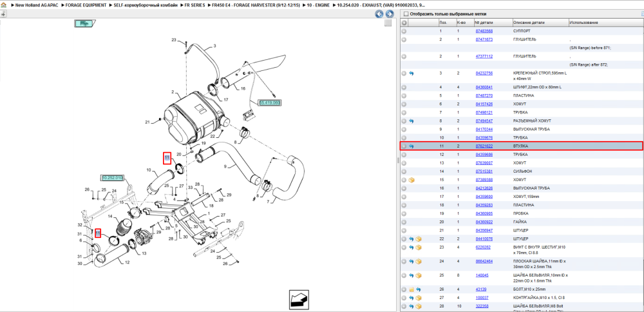The height and width of the screenshot is (312, 644).
Task: Click the 10.252.010 reference tag in diagram
Action: coord(112,177)
